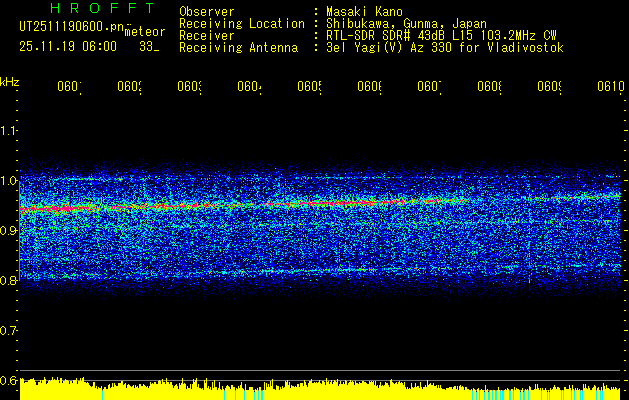This screenshot has height=400, width=629.
Task: Click the Receiving Antenna label
Action: [239, 48]
